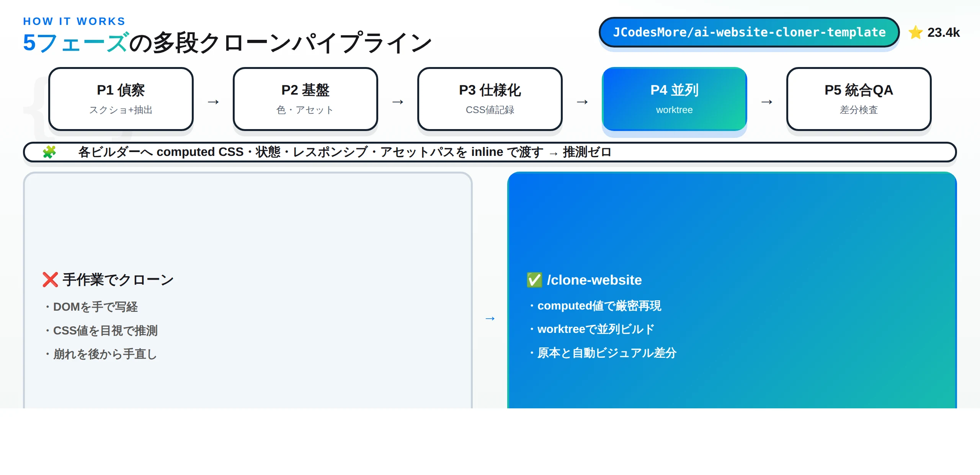Click the gold star icon beside 23.4k

[x=916, y=32]
